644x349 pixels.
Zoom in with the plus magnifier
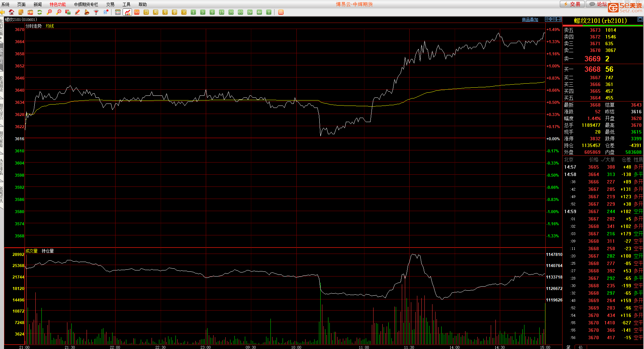click(49, 12)
